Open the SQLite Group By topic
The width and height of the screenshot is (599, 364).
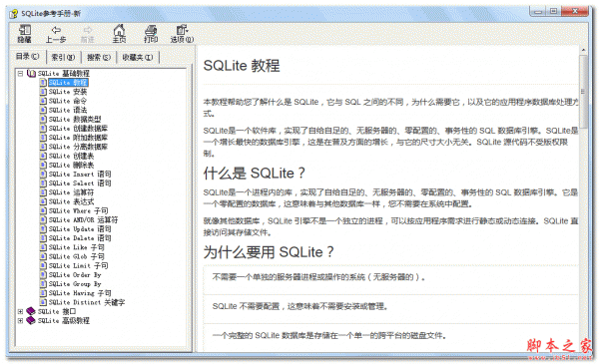tap(75, 284)
